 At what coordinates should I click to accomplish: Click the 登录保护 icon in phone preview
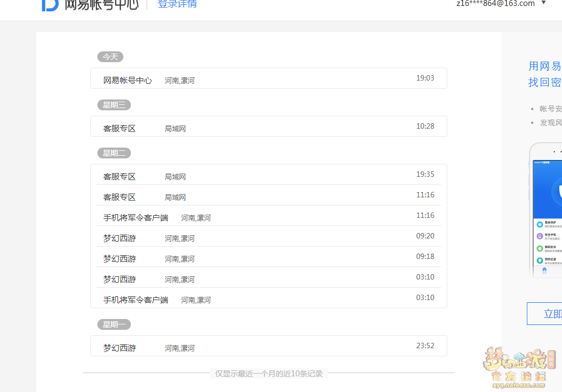540,224
